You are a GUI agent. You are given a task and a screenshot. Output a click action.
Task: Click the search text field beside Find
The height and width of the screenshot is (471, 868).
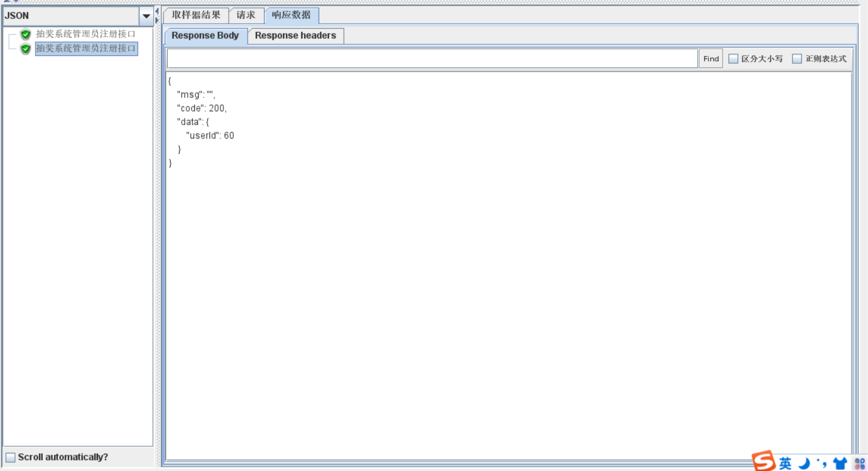tap(432, 59)
